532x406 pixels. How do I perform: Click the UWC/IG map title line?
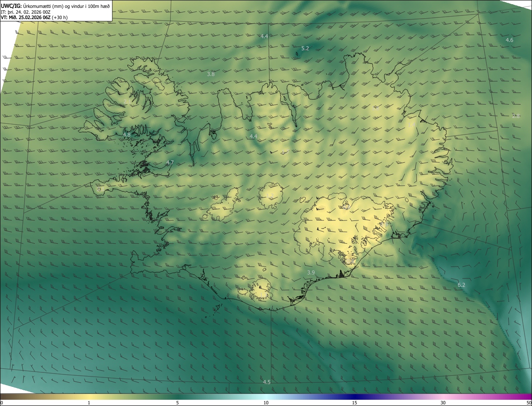point(55,6)
